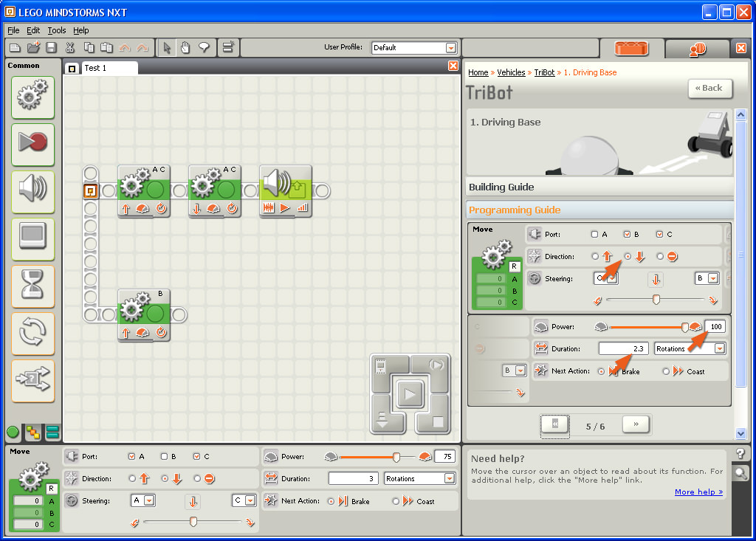Click the Download and Run play button
This screenshot has width=756, height=541.
point(410,394)
